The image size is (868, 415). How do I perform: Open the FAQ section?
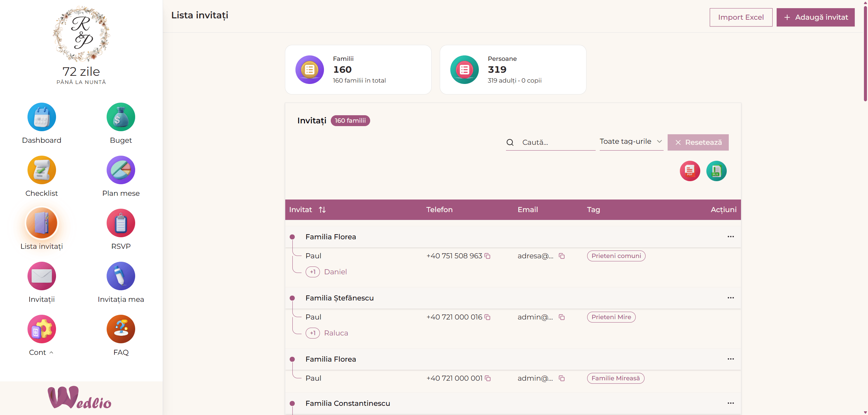121,335
